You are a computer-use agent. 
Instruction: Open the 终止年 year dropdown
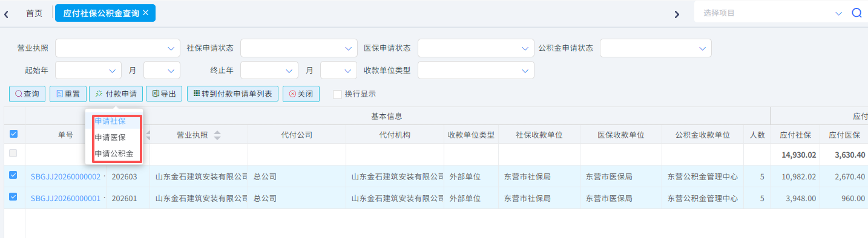click(x=270, y=70)
